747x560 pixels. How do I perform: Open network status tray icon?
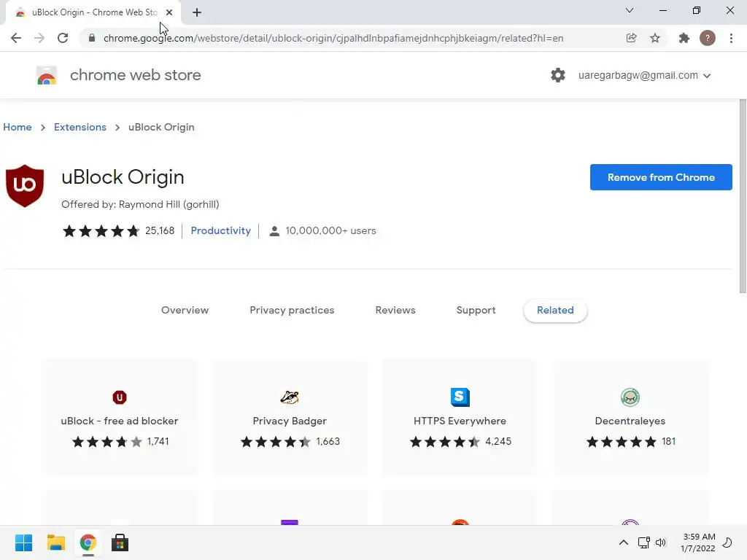(643, 542)
